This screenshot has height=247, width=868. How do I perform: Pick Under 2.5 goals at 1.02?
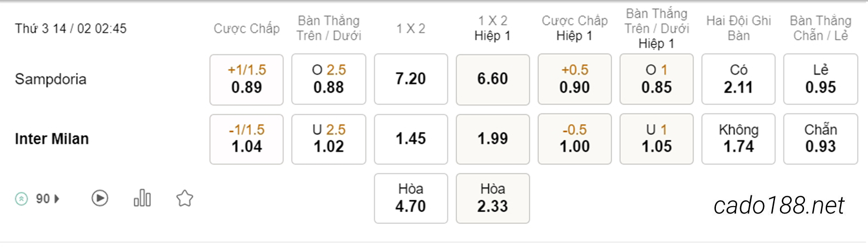[x=329, y=139]
